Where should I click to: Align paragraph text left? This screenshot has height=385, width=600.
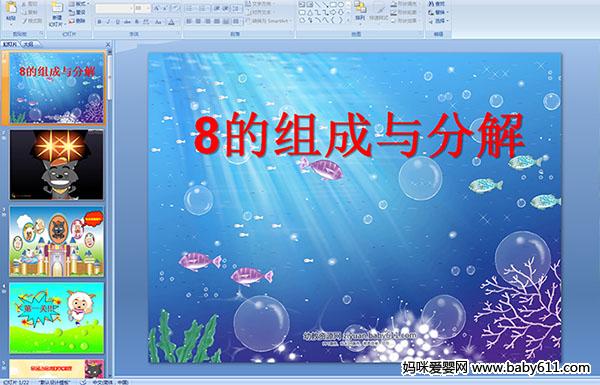189,21
